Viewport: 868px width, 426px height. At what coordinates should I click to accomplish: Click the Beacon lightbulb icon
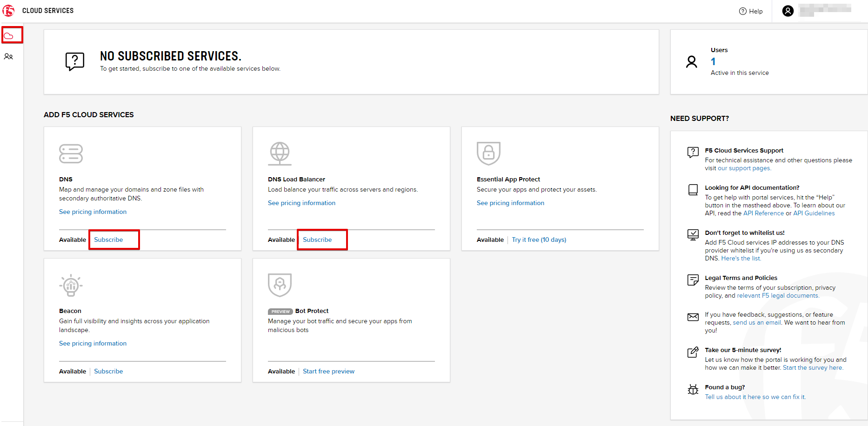(x=71, y=285)
